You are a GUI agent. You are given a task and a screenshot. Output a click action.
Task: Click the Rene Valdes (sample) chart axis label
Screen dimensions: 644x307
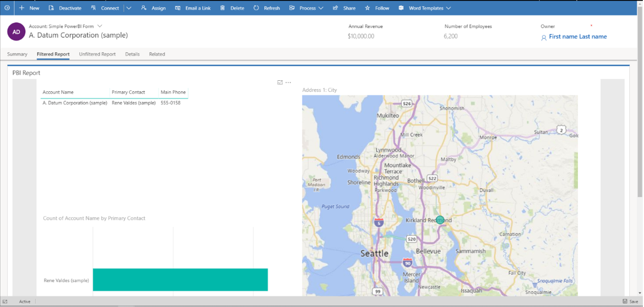point(66,281)
